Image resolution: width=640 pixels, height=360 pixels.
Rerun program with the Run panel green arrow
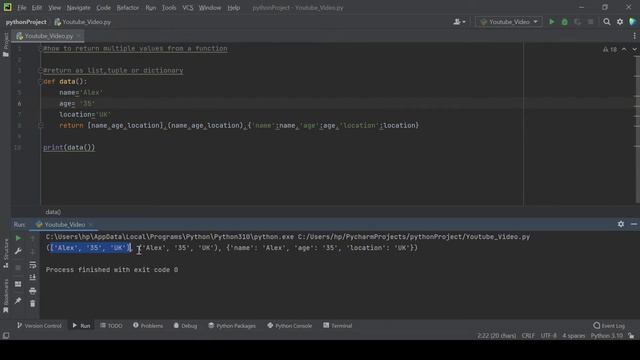click(18, 238)
